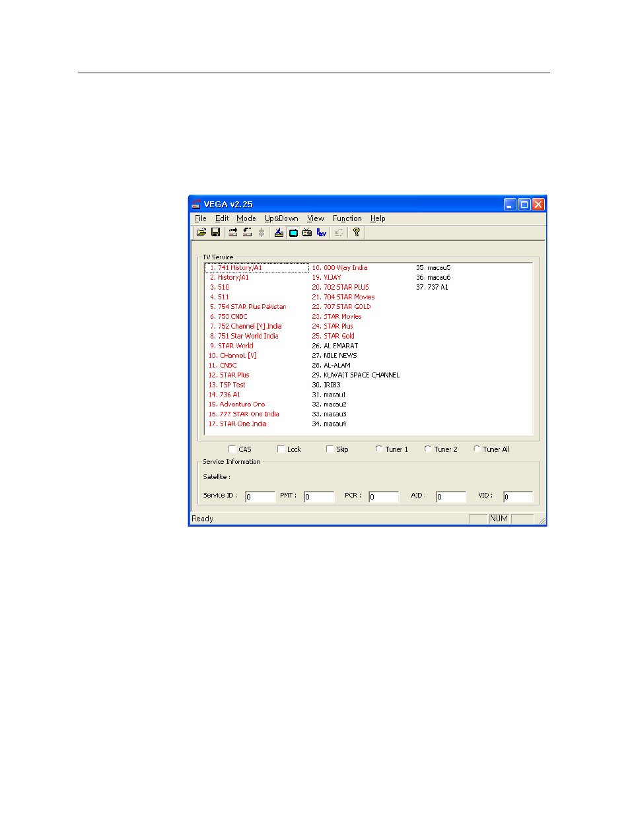Click the VEGA app icon in title bar
The height and width of the screenshot is (840, 630).
coord(196,205)
